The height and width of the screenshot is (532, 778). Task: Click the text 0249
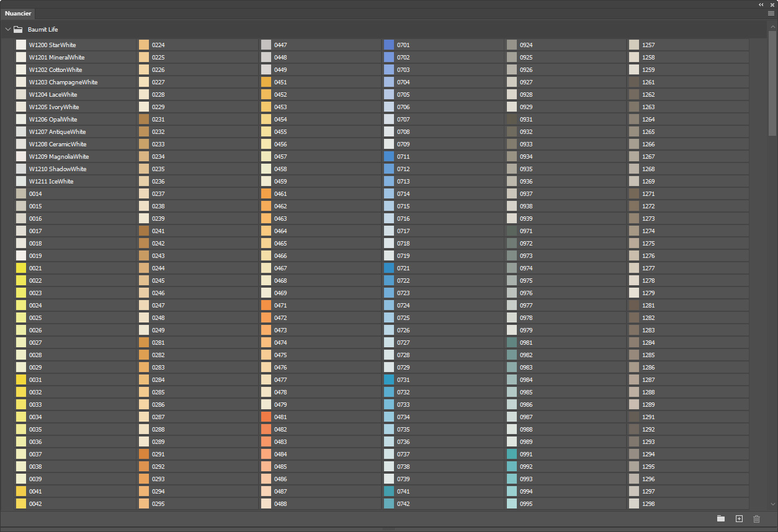[158, 330]
